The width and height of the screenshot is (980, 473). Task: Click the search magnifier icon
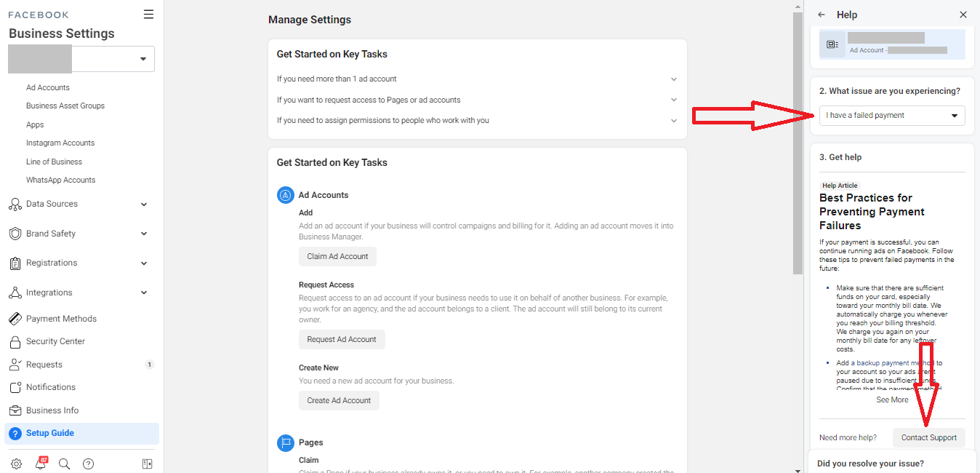click(x=64, y=464)
